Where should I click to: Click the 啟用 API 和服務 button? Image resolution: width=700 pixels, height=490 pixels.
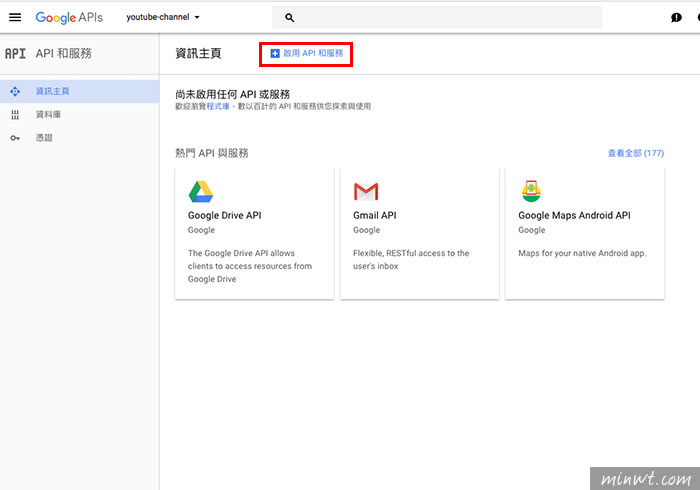pyautogui.click(x=306, y=54)
